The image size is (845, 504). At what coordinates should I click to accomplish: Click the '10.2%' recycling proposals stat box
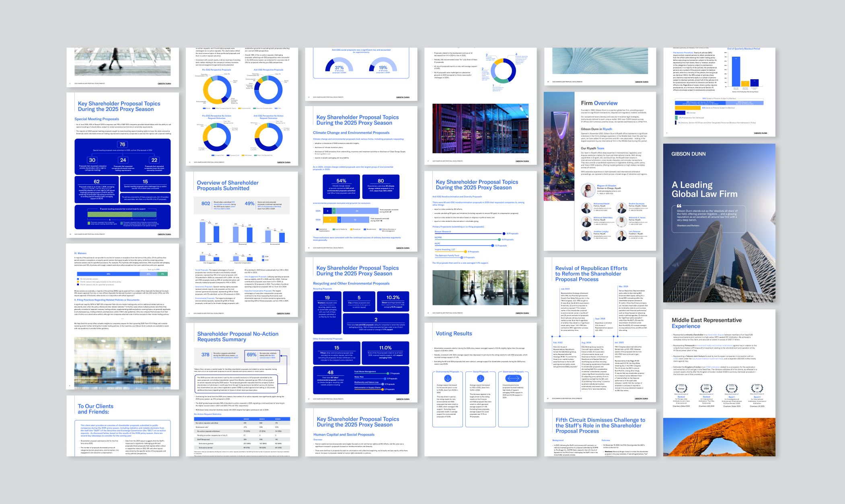(x=393, y=301)
